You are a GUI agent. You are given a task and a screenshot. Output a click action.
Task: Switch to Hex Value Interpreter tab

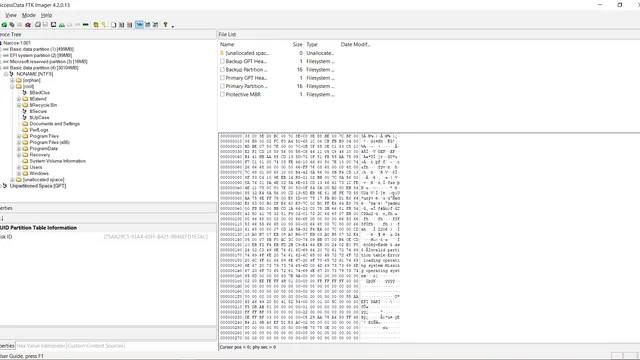(x=41, y=346)
